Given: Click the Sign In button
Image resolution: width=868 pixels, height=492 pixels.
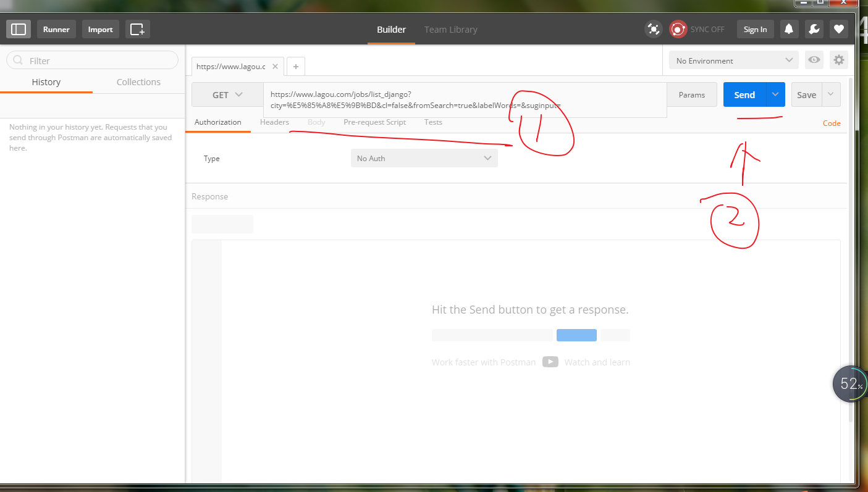Looking at the screenshot, I should [x=755, y=29].
